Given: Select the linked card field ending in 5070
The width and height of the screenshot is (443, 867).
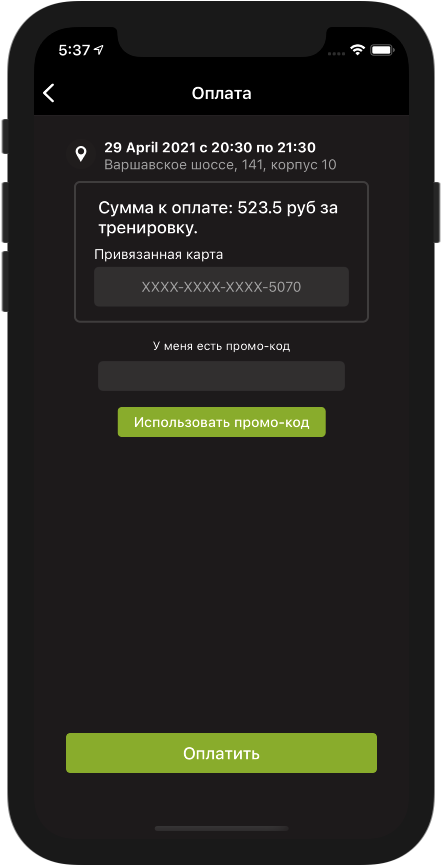Looking at the screenshot, I should point(221,287).
